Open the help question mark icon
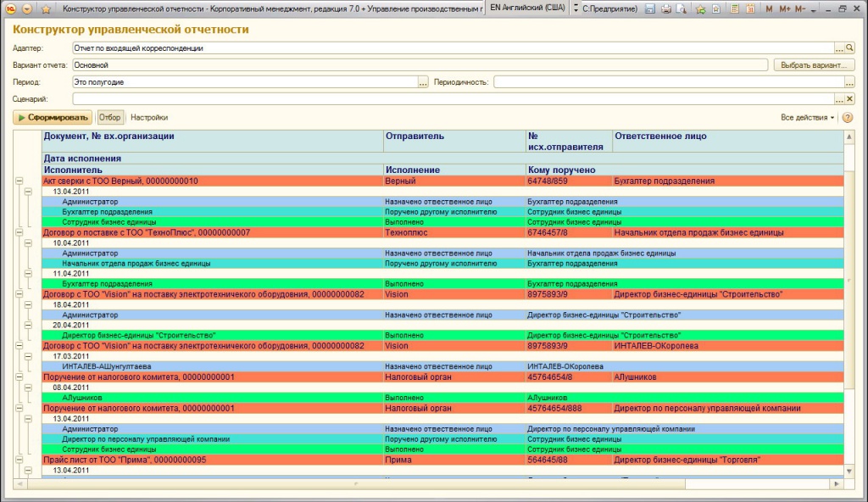This screenshot has height=502, width=868. tap(848, 118)
